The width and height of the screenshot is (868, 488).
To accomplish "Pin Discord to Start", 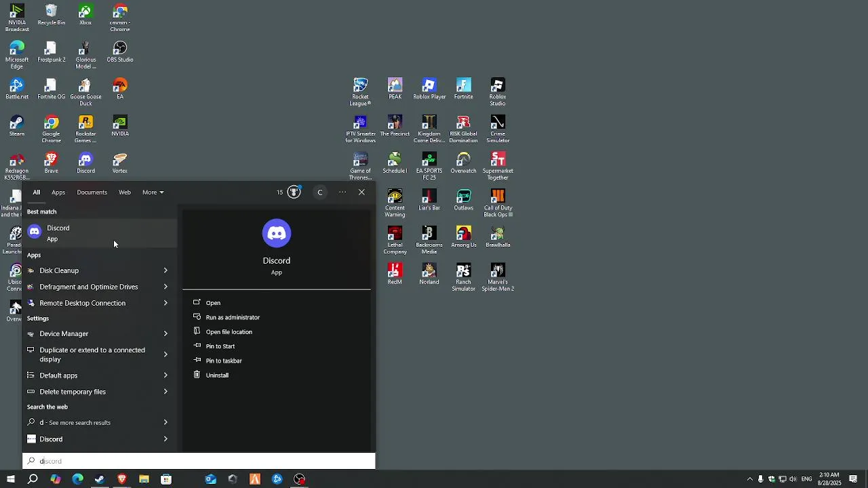I will pyautogui.click(x=220, y=346).
